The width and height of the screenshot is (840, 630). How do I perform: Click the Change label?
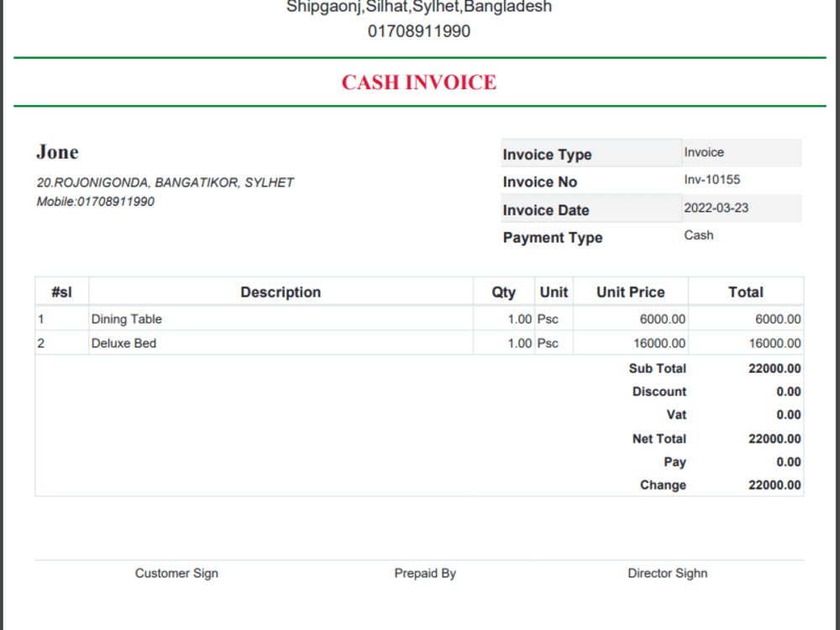pos(663,485)
